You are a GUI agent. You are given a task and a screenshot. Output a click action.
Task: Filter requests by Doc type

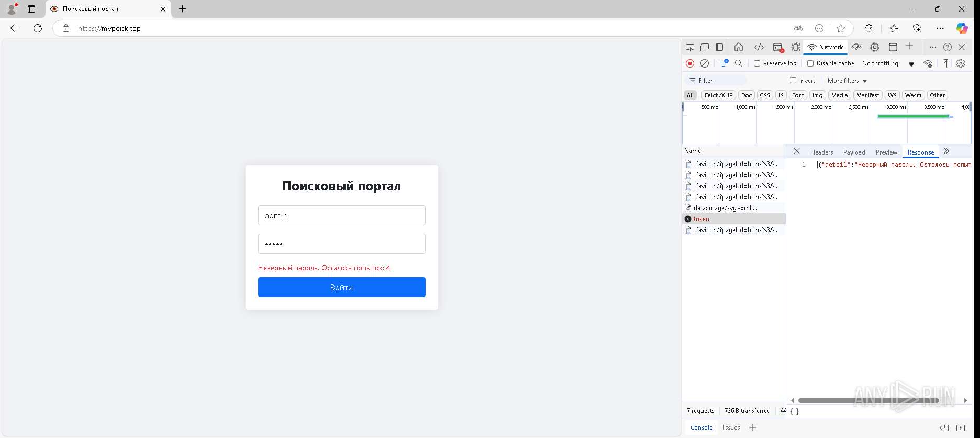[747, 95]
